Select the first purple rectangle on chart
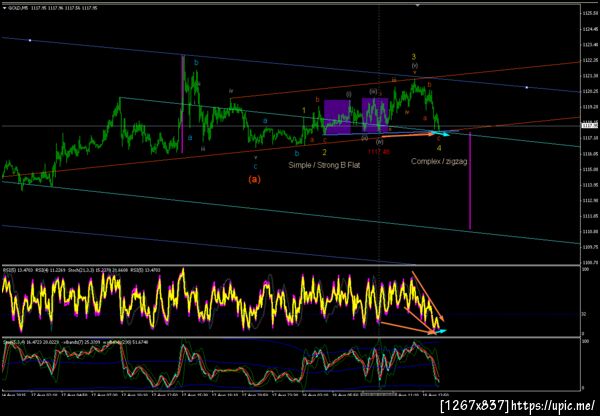 click(x=337, y=117)
